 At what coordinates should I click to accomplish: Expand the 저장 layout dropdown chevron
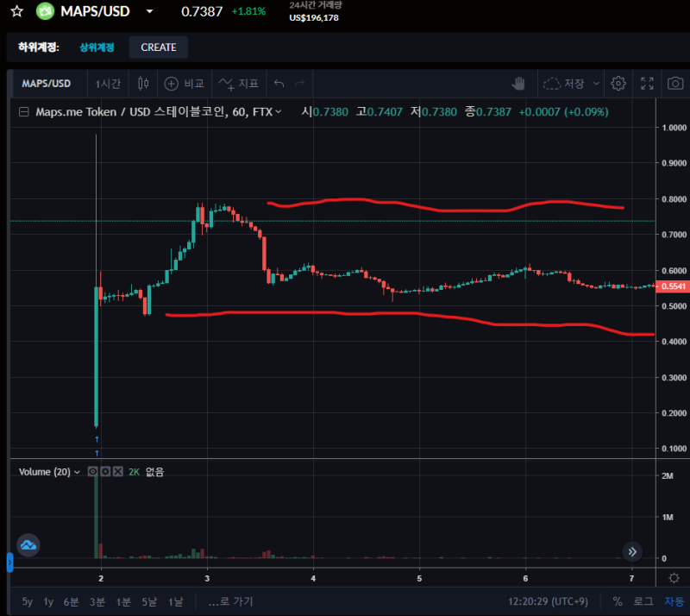coord(596,83)
